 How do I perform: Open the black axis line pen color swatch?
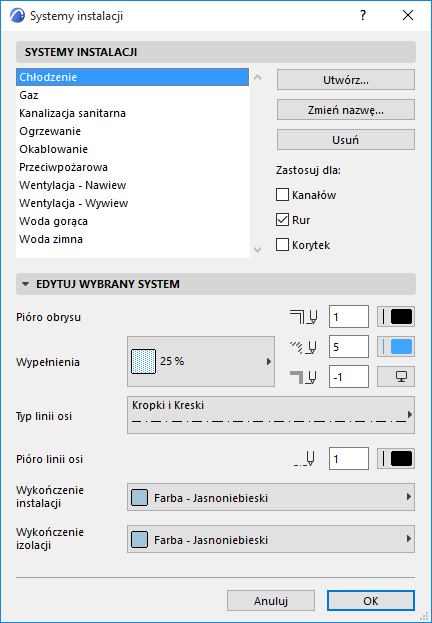click(396, 459)
